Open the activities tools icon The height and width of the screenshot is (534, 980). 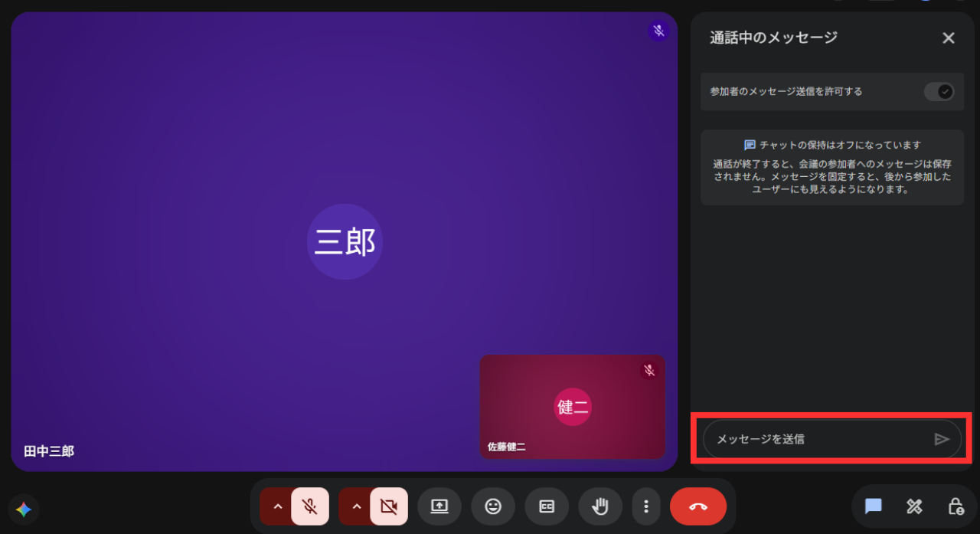tap(914, 506)
